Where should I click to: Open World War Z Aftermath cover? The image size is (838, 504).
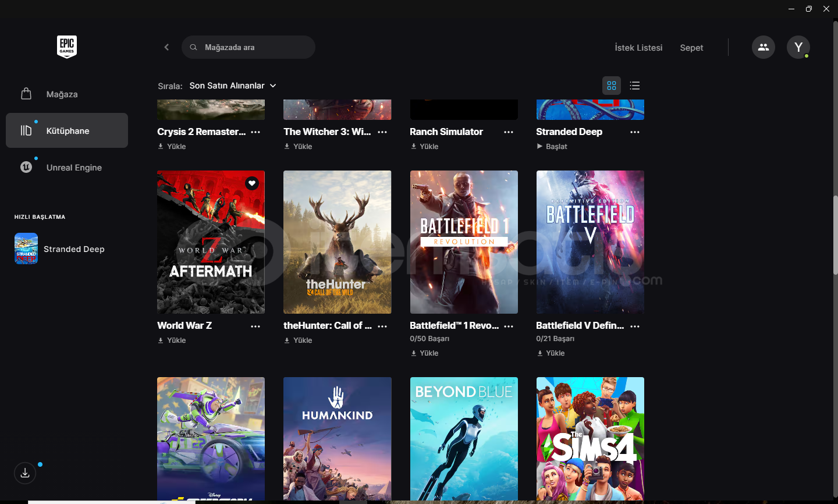point(211,242)
